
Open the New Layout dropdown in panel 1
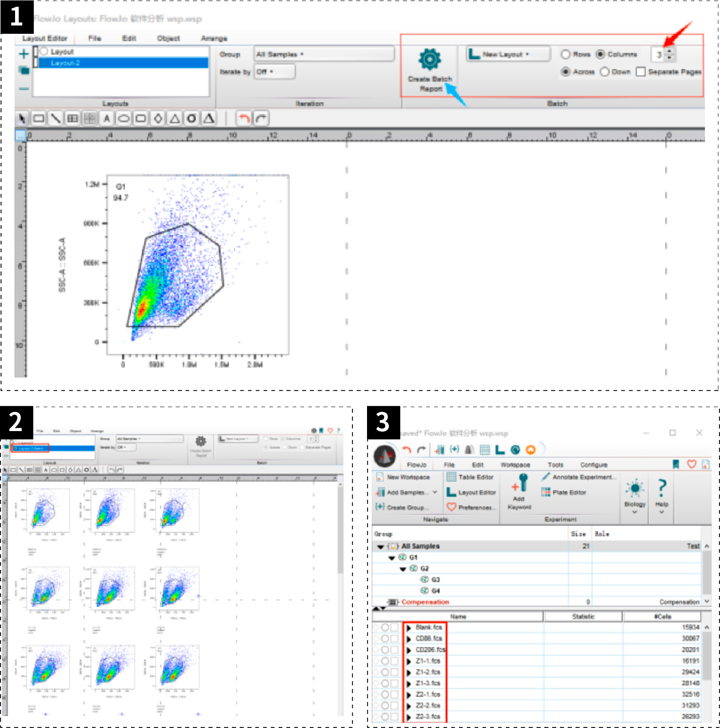pyautogui.click(x=508, y=54)
